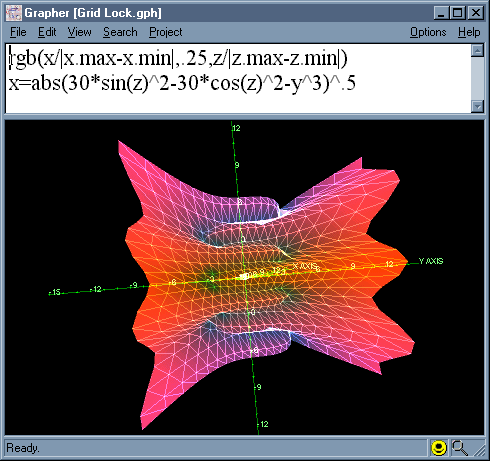Open the File menu
This screenshot has height=461, width=490.
click(x=18, y=32)
